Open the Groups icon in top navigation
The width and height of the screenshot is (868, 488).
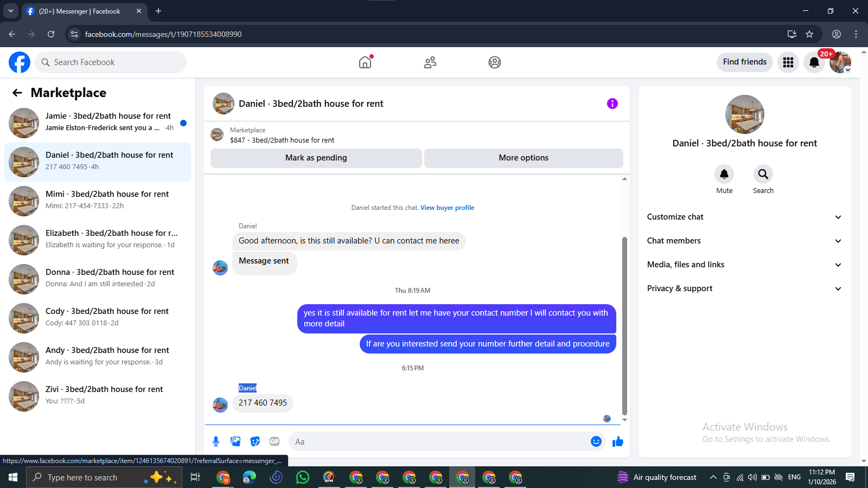click(x=495, y=62)
